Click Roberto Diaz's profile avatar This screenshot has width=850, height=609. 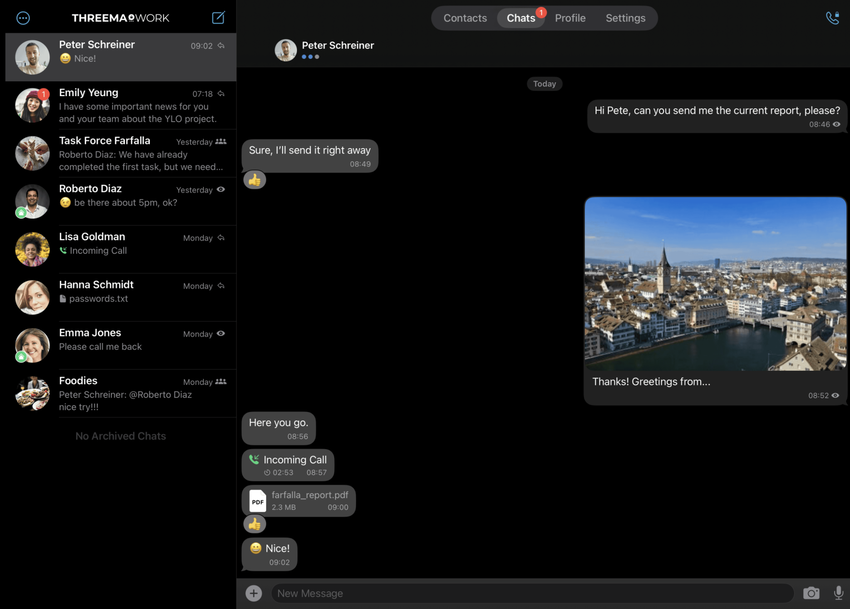(32, 201)
